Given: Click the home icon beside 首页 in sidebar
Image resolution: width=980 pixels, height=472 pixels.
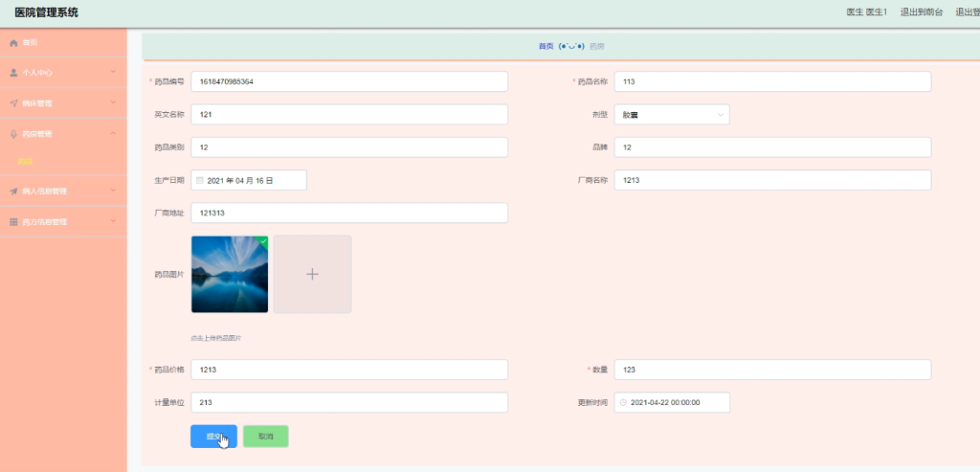Looking at the screenshot, I should [13, 42].
